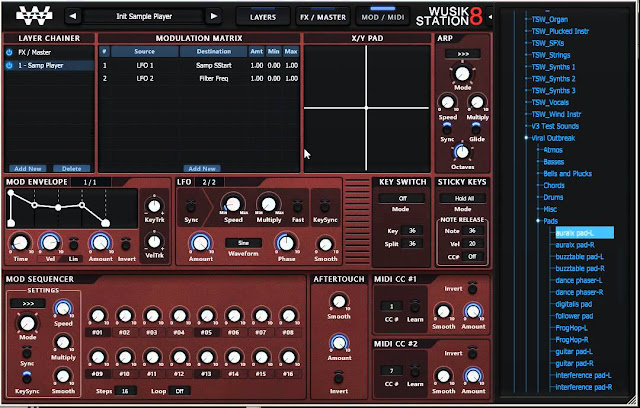640x408 pixels.
Task: Click the MIDI CC #2 Learn button
Action: 415,371
